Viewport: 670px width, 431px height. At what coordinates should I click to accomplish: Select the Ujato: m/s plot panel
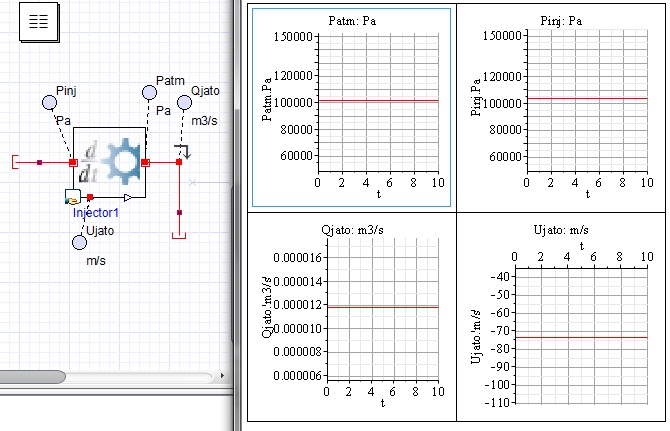(559, 316)
